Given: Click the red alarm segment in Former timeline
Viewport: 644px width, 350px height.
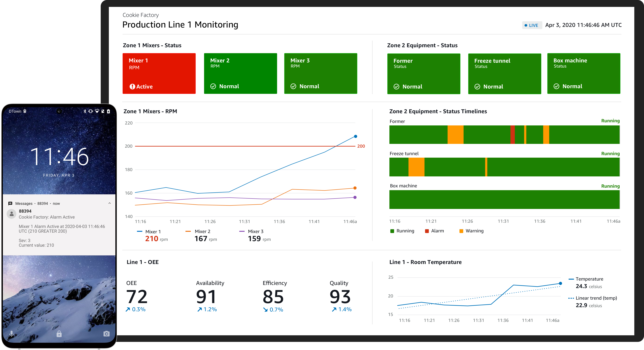Looking at the screenshot, I should 512,134.
